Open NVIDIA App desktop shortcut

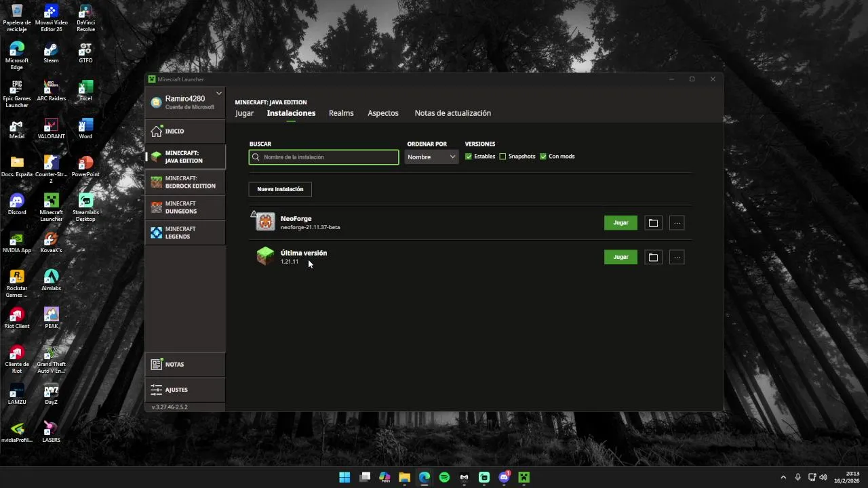click(17, 243)
